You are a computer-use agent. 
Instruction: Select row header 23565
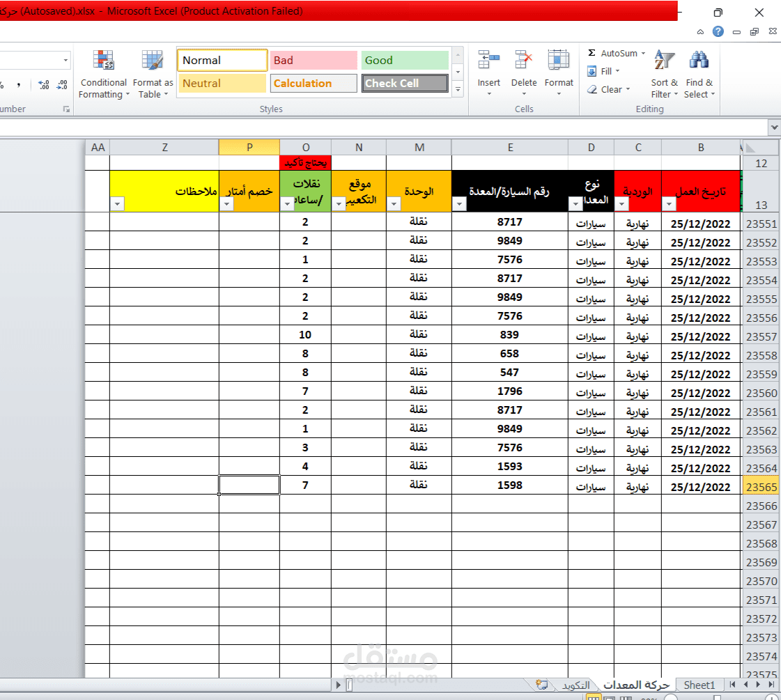(761, 487)
